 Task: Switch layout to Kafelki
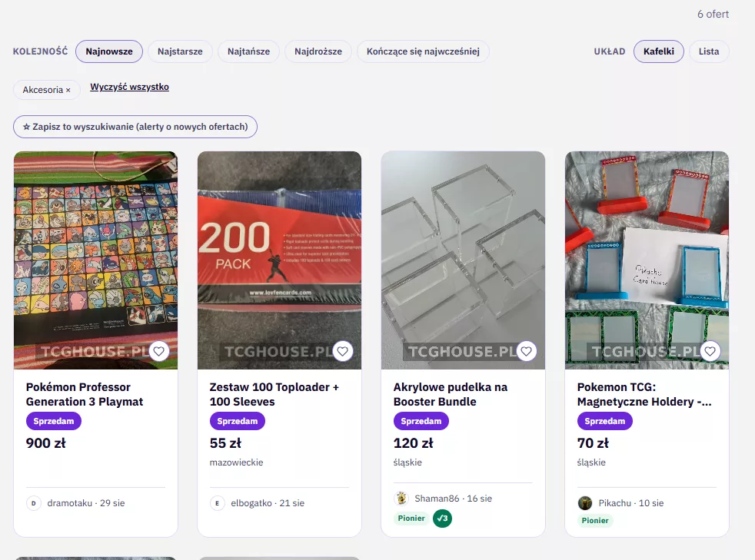[659, 51]
